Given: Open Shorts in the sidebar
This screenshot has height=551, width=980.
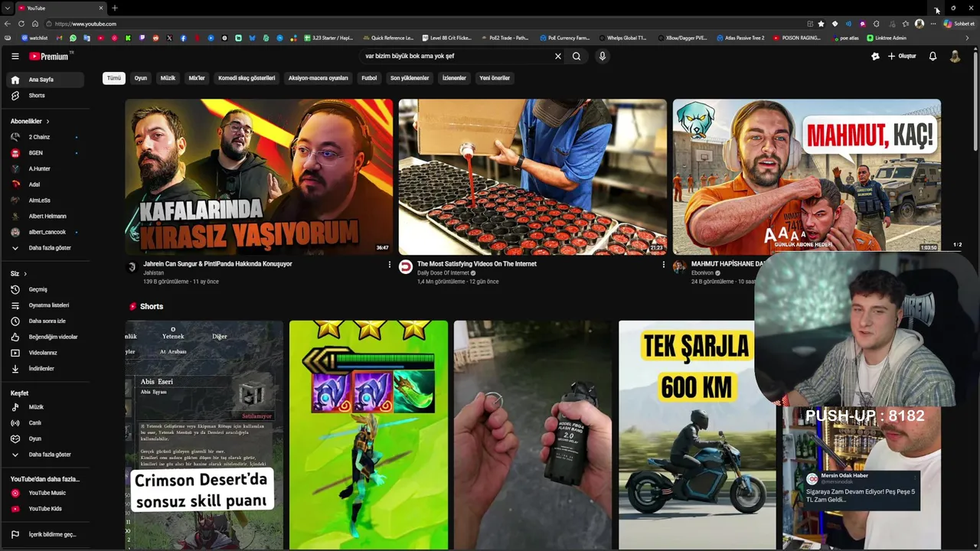Looking at the screenshot, I should pyautogui.click(x=44, y=96).
